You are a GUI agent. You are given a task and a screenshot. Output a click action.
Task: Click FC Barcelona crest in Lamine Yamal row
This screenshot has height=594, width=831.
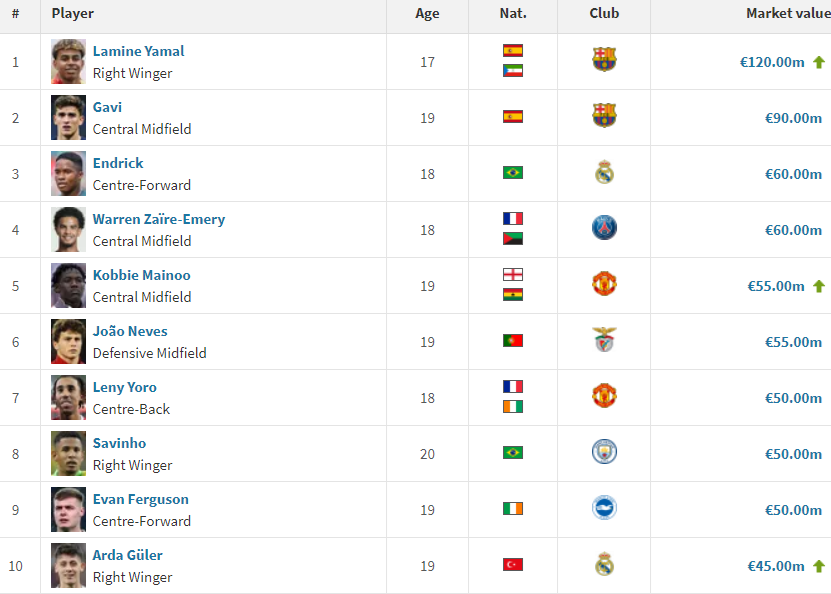pyautogui.click(x=604, y=60)
